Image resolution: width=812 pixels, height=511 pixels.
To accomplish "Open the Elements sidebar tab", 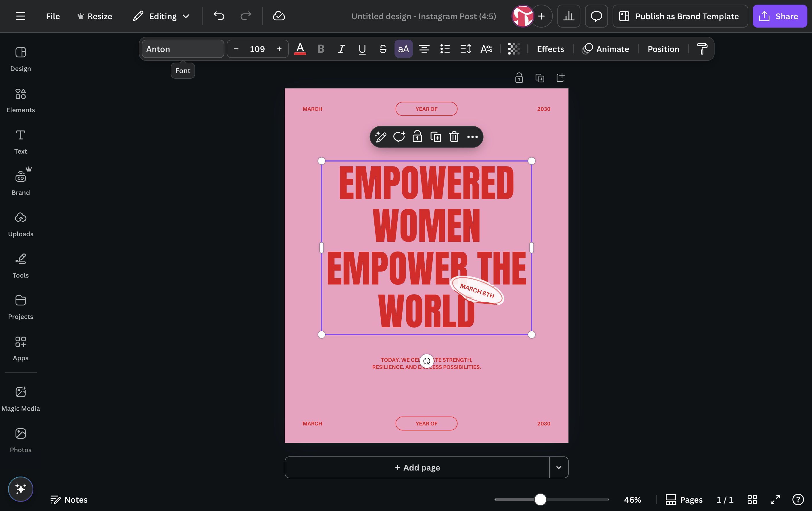I will pyautogui.click(x=21, y=100).
